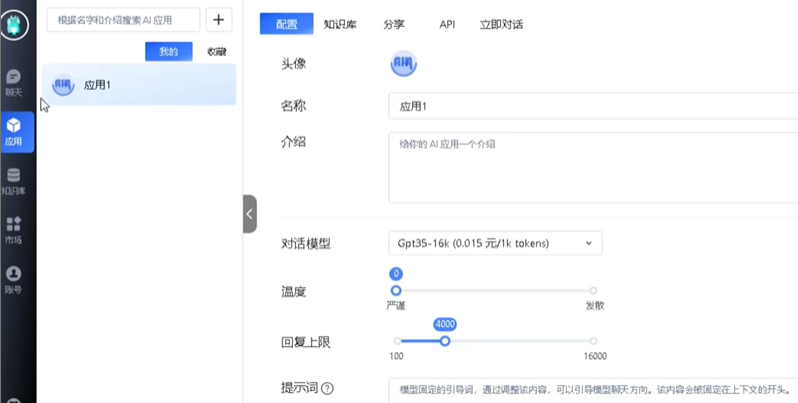Collapse the left panel with the arrow handle
The width and height of the screenshot is (798, 403).
click(249, 213)
